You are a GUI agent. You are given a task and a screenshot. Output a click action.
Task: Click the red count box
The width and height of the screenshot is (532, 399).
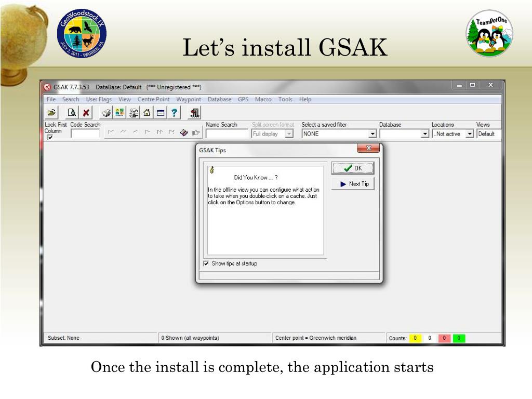click(x=444, y=338)
